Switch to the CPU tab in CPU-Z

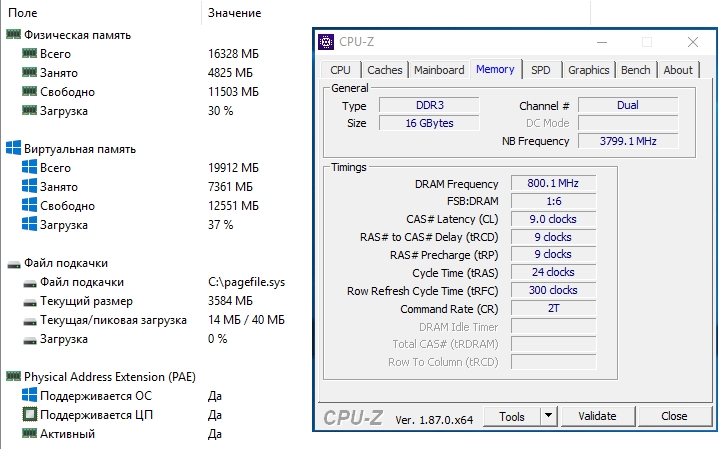click(x=340, y=70)
